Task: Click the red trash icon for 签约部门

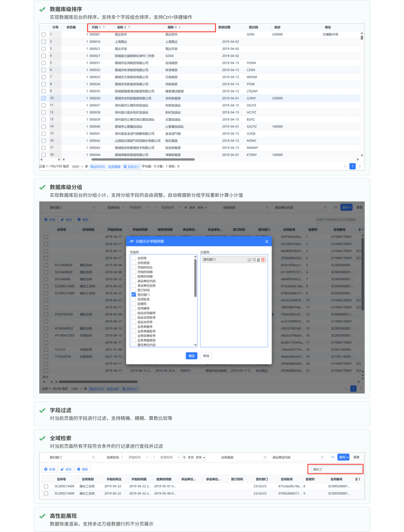Action: pos(263,260)
